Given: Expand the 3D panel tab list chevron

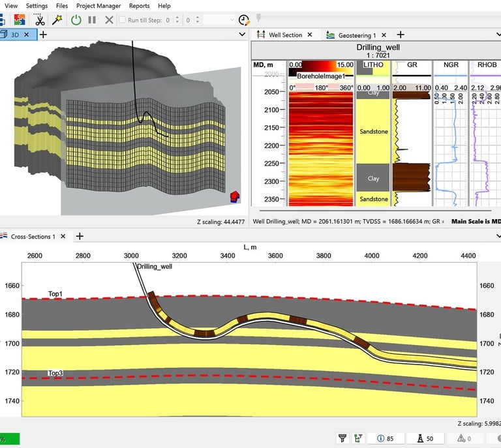Looking at the screenshot, I should [x=242, y=35].
